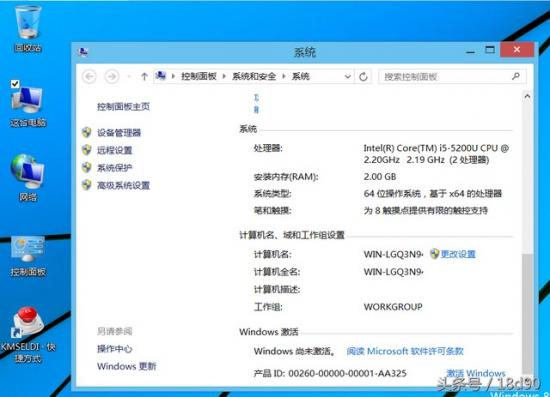Viewport: 550px width, 397px height.
Task: Click the search magnifier icon
Action: point(516,76)
